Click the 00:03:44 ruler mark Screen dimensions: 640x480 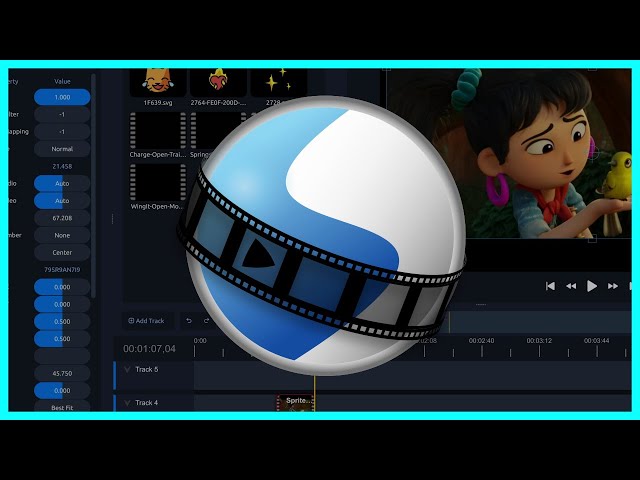pos(596,340)
